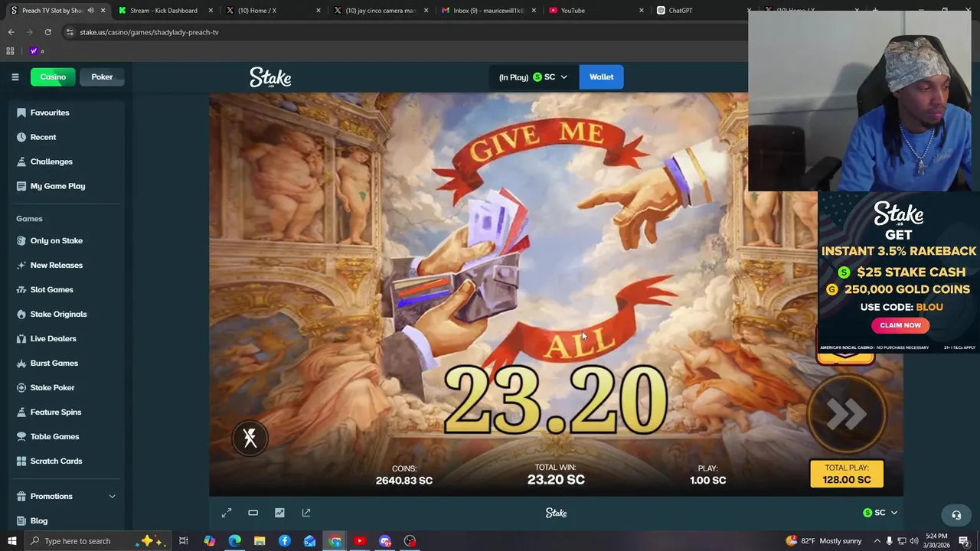Switch to the jay cinco camera man tab
980x551 pixels.
(381, 11)
